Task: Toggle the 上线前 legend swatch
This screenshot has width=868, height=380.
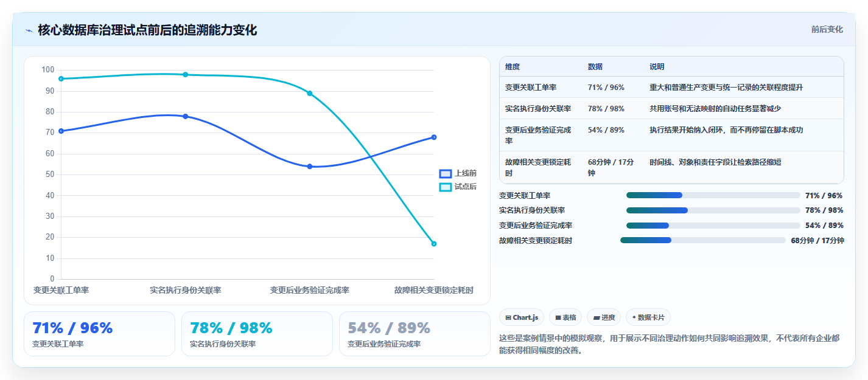Action: point(446,174)
